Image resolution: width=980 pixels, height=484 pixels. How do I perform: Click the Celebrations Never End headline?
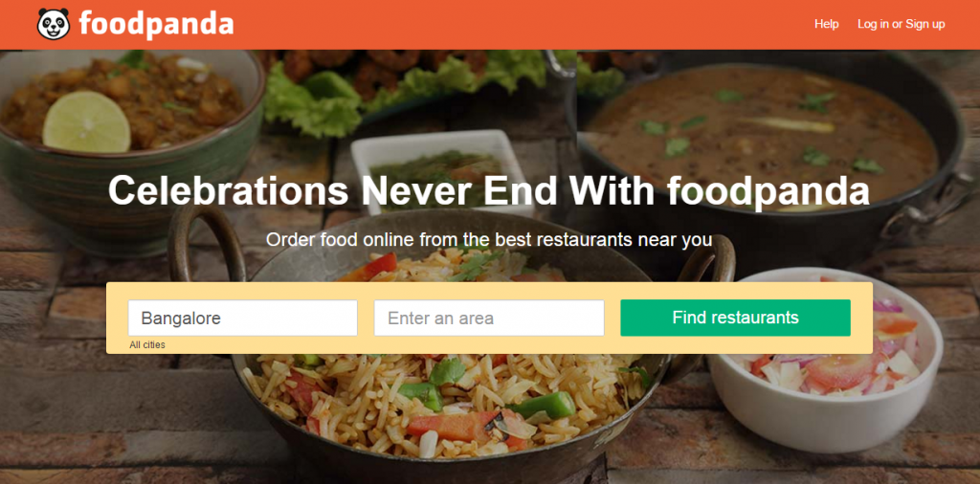(489, 191)
